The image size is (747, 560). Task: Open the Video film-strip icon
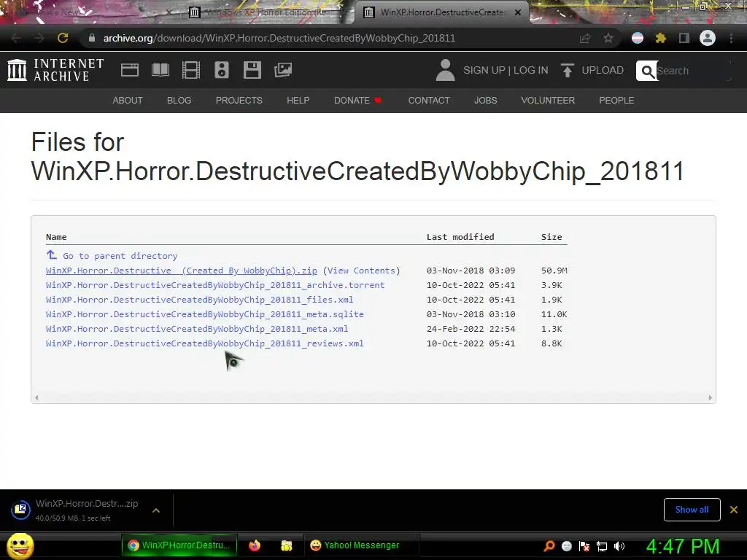pyautogui.click(x=191, y=70)
